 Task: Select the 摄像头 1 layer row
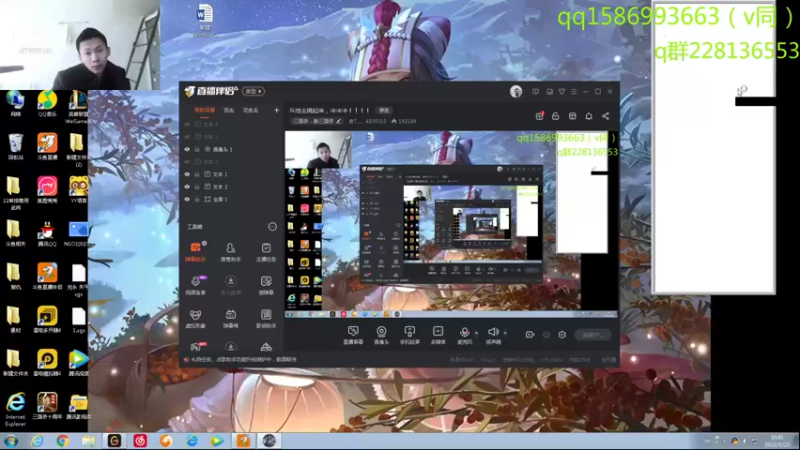232,149
